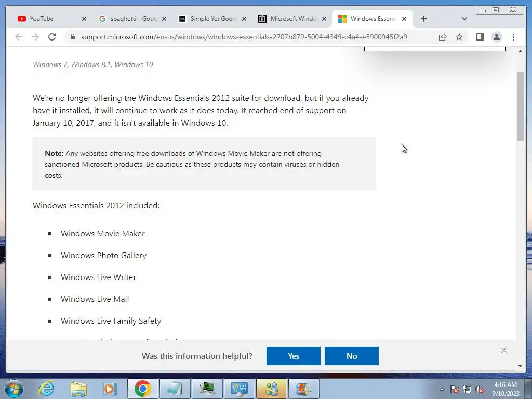Go forward to the next page
The width and height of the screenshot is (532, 399).
pyautogui.click(x=35, y=37)
